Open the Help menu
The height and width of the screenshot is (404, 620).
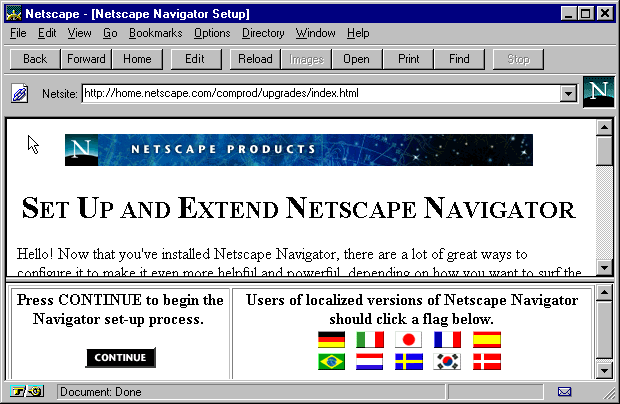[x=358, y=33]
